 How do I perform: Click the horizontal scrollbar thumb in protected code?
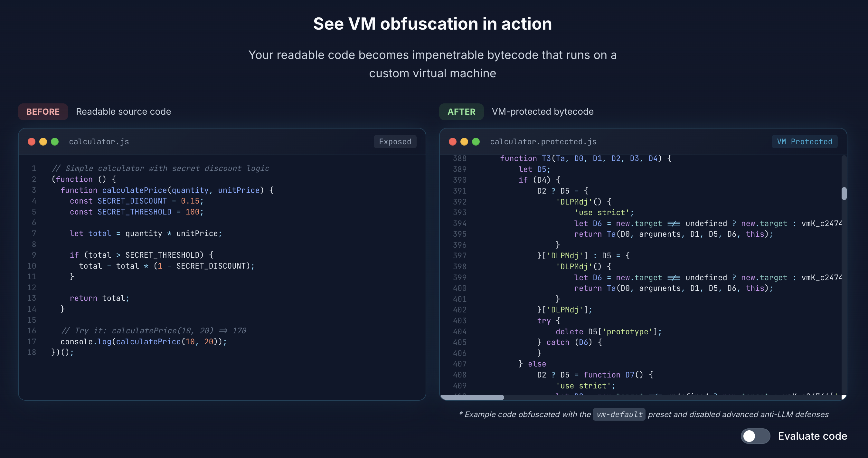[472, 397]
